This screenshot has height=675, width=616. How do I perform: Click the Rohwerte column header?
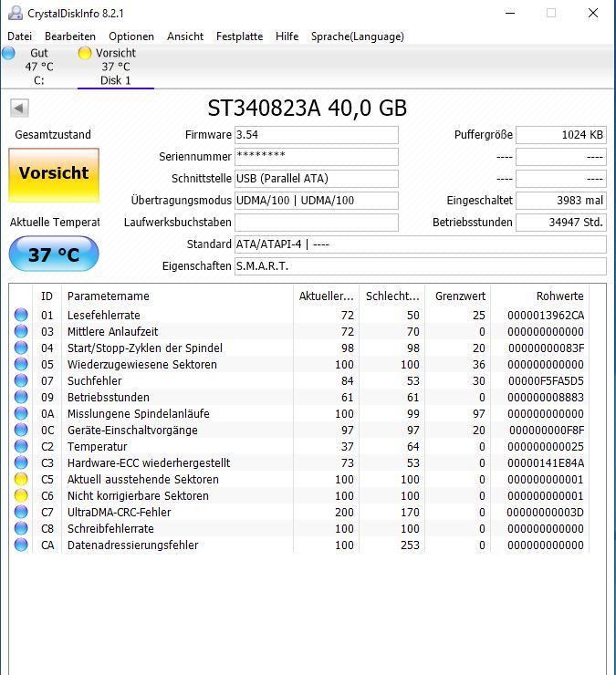540,296
